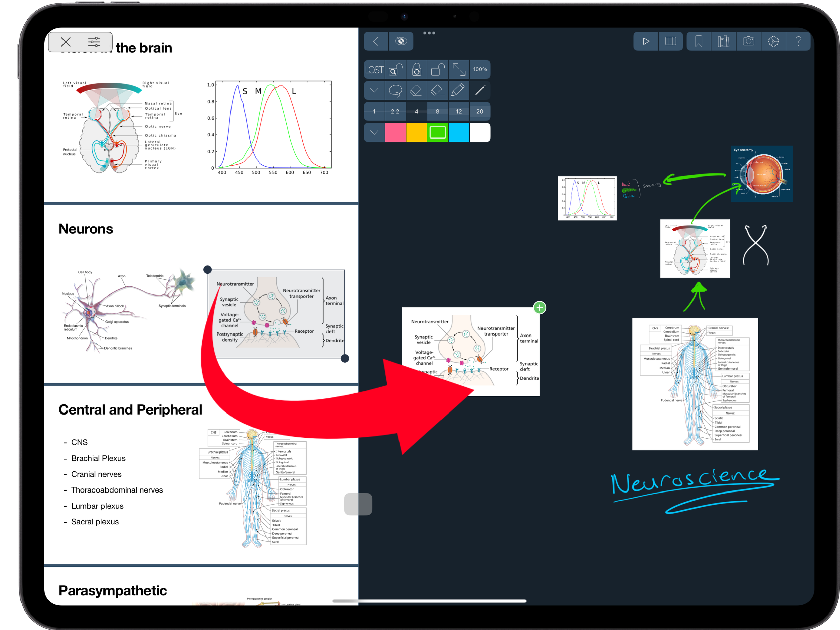Pick the cyan color swatch
Viewport: 840px width, 630px height.
[x=459, y=132]
